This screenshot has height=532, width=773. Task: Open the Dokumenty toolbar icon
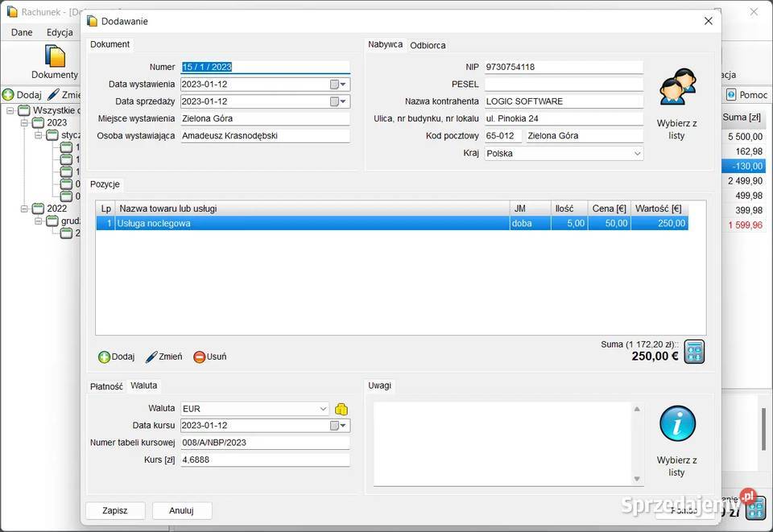(55, 56)
